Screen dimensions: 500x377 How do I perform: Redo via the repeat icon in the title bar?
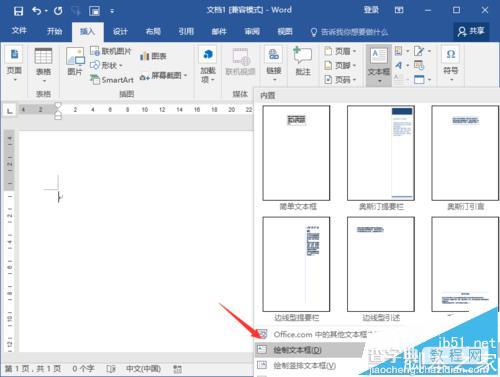point(58,11)
